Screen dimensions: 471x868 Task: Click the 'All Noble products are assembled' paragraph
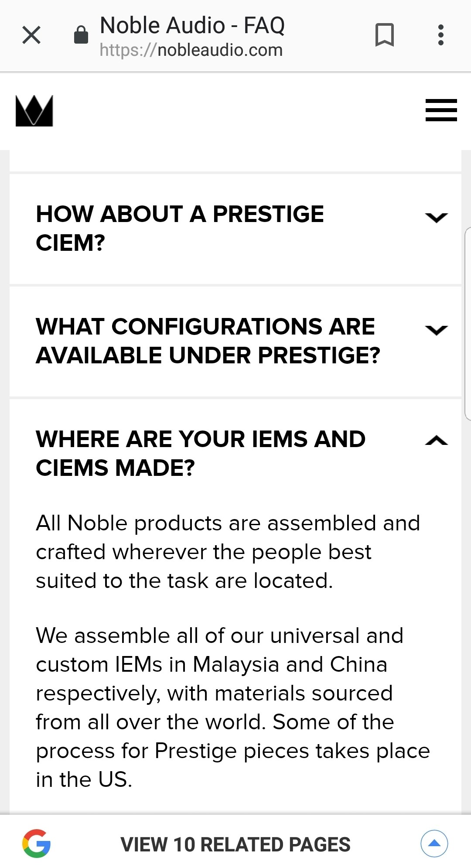click(228, 552)
